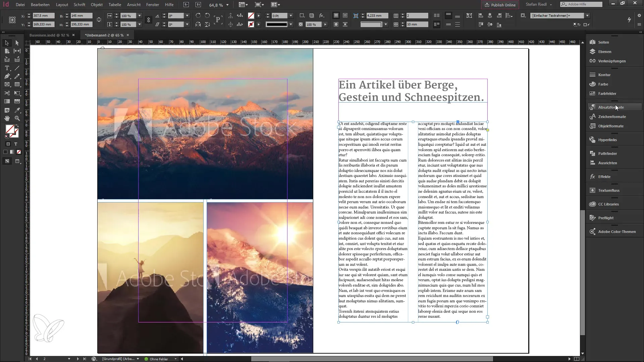This screenshot has height=362, width=644.
Task: Select the Line tool
Action: pyautogui.click(x=17, y=68)
